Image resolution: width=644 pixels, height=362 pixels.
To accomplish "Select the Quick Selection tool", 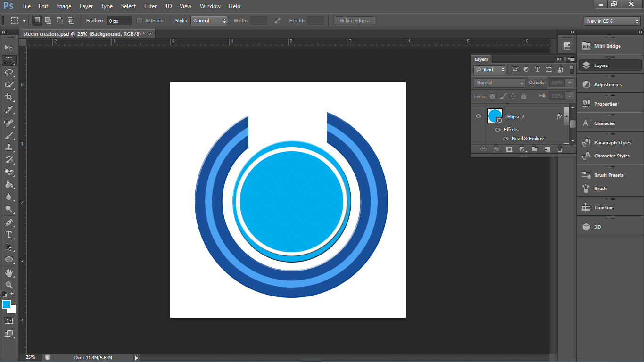I will [x=9, y=85].
